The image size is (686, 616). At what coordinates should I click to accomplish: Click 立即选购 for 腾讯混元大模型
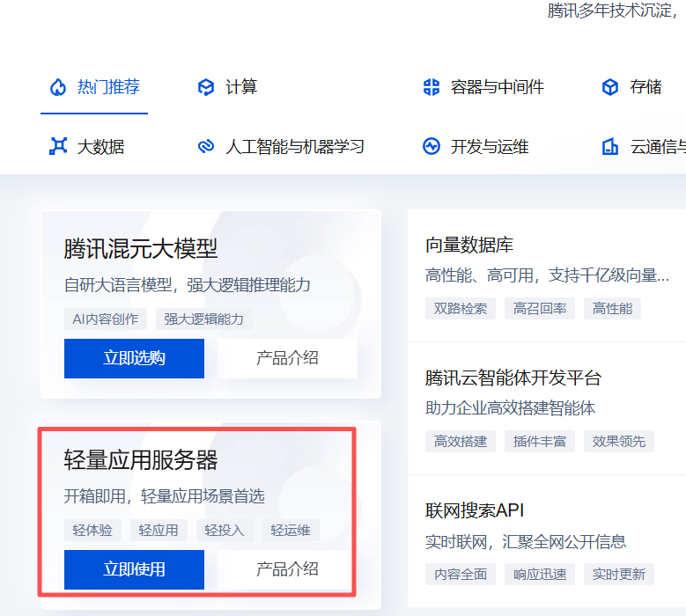pos(134,358)
